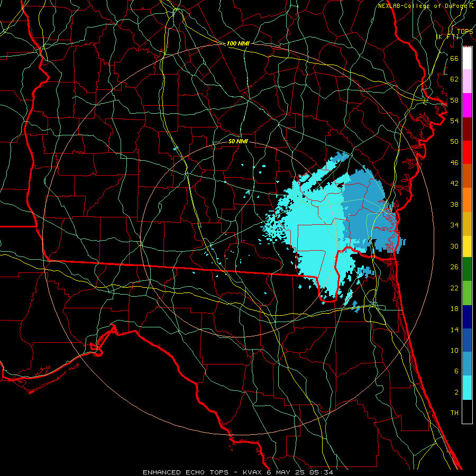The image size is (476, 476).
Task: Click the '18' legend scale value
Action: pyautogui.click(x=454, y=309)
